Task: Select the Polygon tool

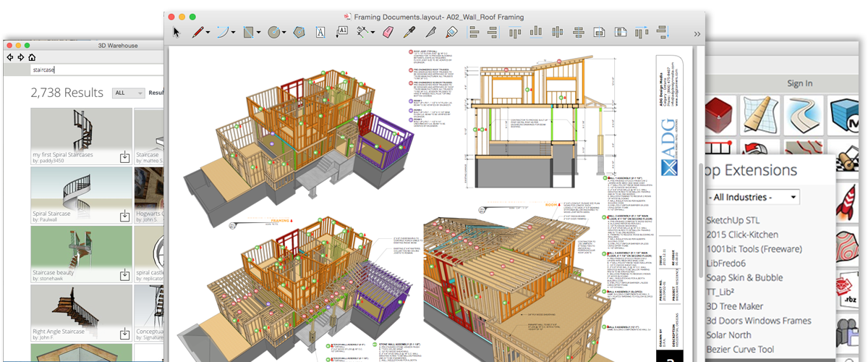Action: click(x=299, y=32)
